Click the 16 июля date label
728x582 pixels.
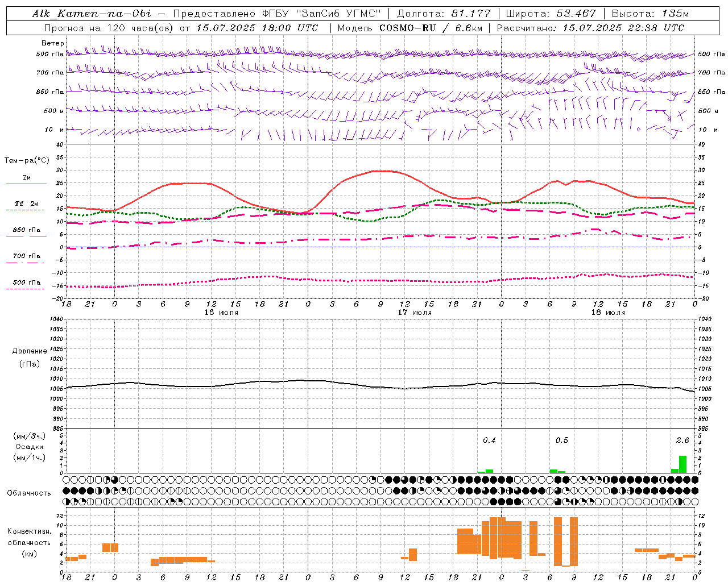click(x=221, y=313)
